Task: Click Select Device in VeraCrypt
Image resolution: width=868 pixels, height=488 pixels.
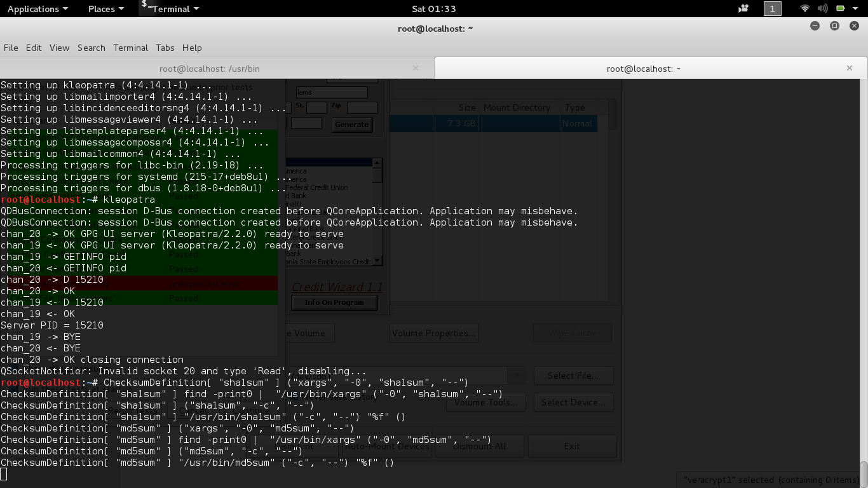Action: tap(573, 402)
